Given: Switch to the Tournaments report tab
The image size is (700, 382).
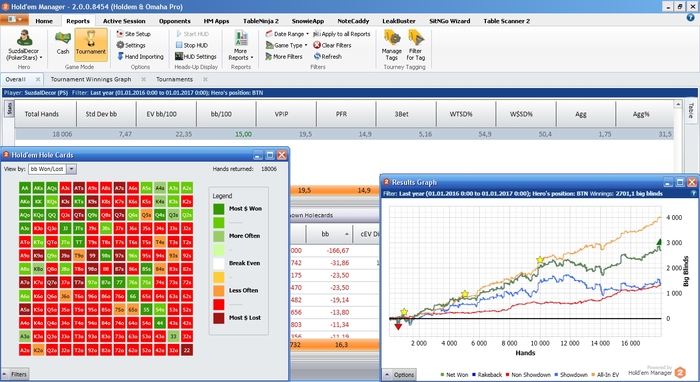Looking at the screenshot, I should click(175, 79).
